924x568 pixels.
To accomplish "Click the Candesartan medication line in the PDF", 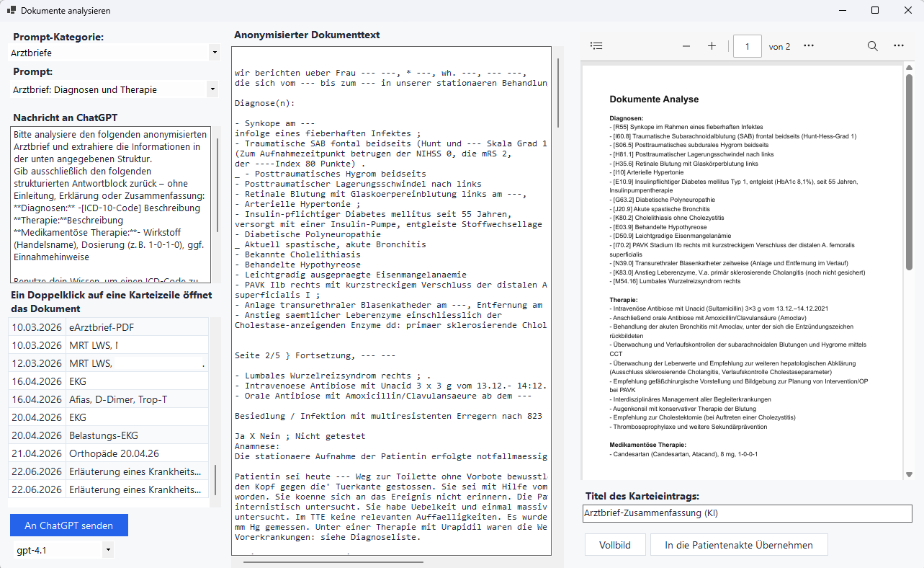I will pos(683,455).
